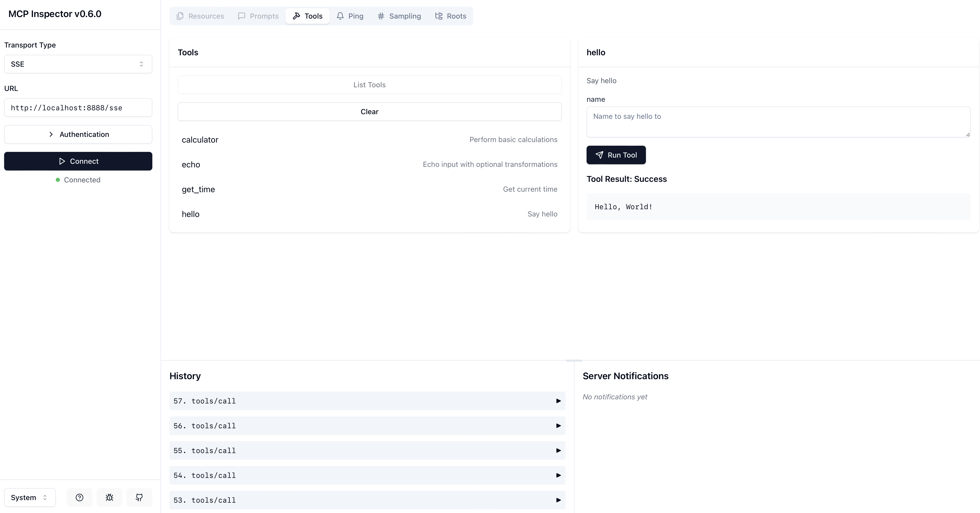
Task: Click the Clear tools button
Action: (369, 112)
